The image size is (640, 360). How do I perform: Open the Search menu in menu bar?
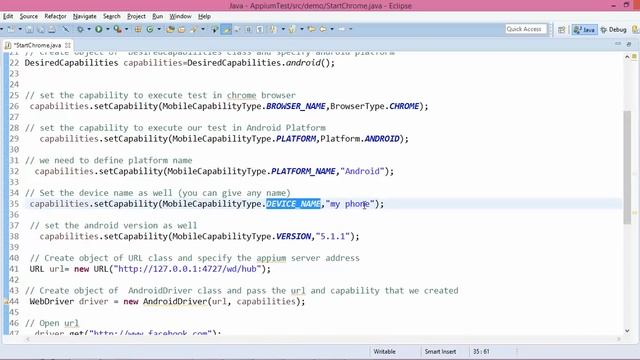(111, 16)
